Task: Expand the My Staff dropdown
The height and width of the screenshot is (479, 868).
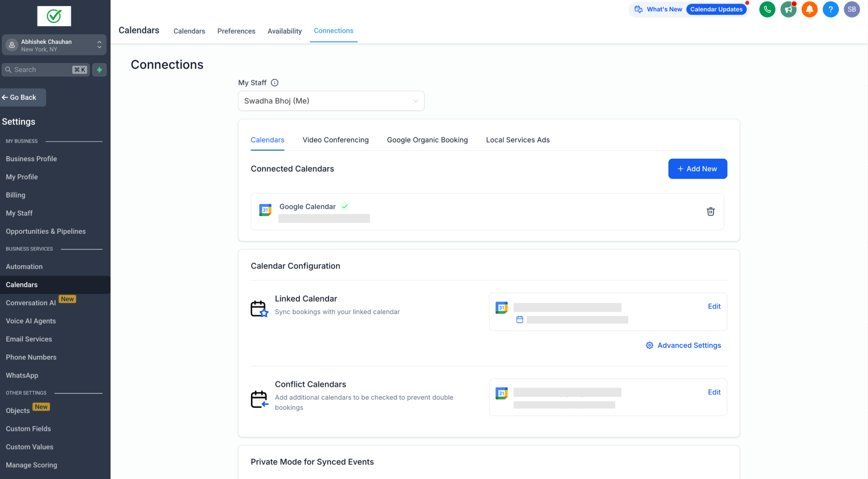Action: click(331, 101)
